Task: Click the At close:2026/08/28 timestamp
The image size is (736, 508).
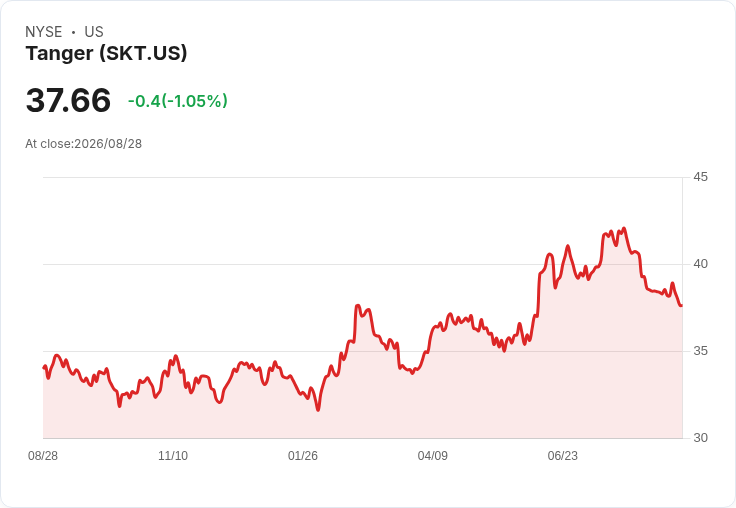Action: coord(84,144)
